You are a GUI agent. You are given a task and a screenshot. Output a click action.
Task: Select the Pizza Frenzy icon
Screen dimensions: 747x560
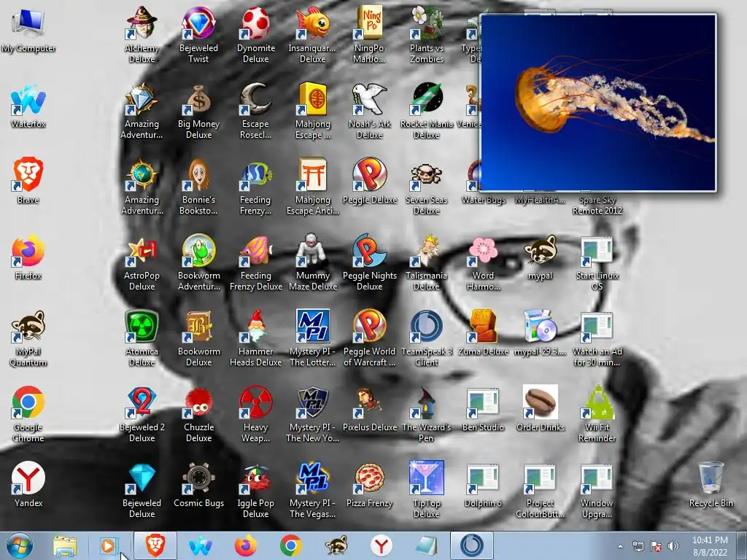tap(369, 484)
